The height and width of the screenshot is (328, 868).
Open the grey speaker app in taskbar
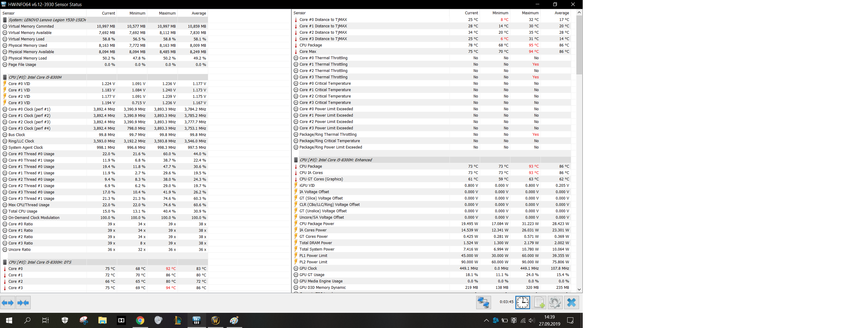[x=158, y=320]
